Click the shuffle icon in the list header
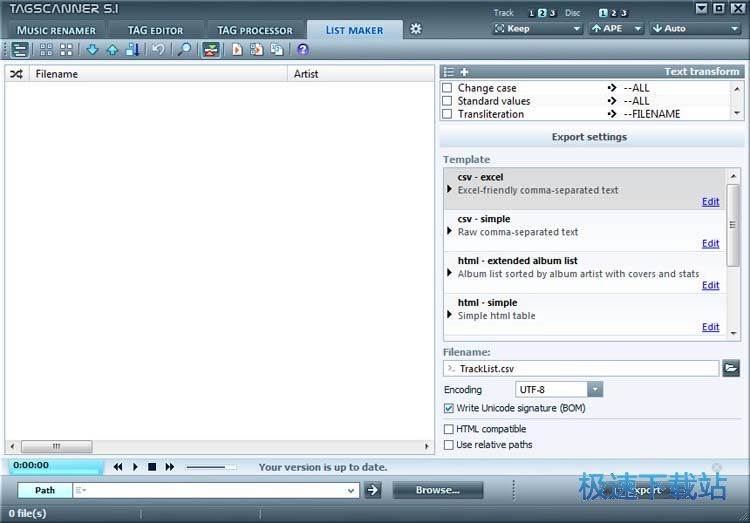 16,74
